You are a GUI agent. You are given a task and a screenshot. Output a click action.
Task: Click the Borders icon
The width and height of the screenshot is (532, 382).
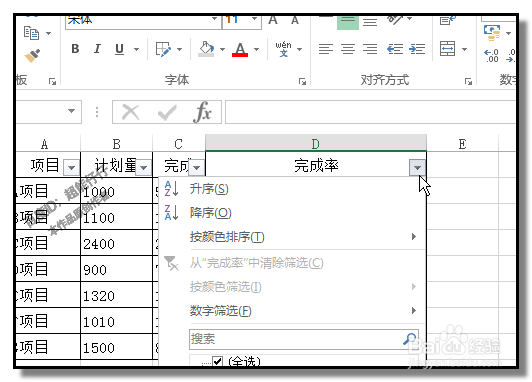(164, 50)
